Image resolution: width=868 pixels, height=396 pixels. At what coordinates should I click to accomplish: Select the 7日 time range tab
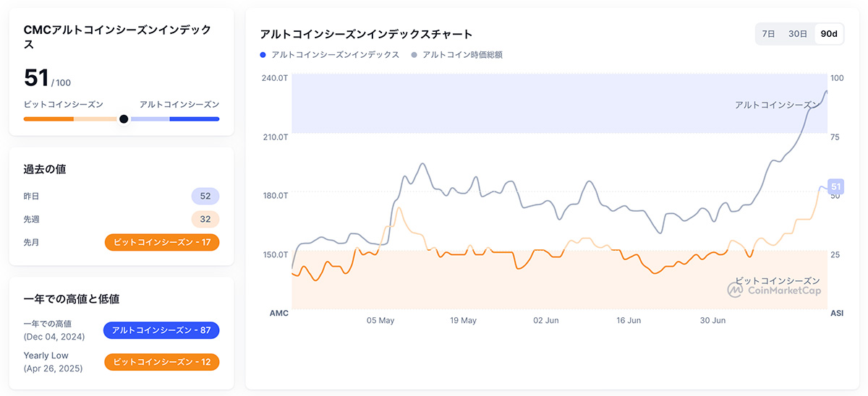pos(769,34)
